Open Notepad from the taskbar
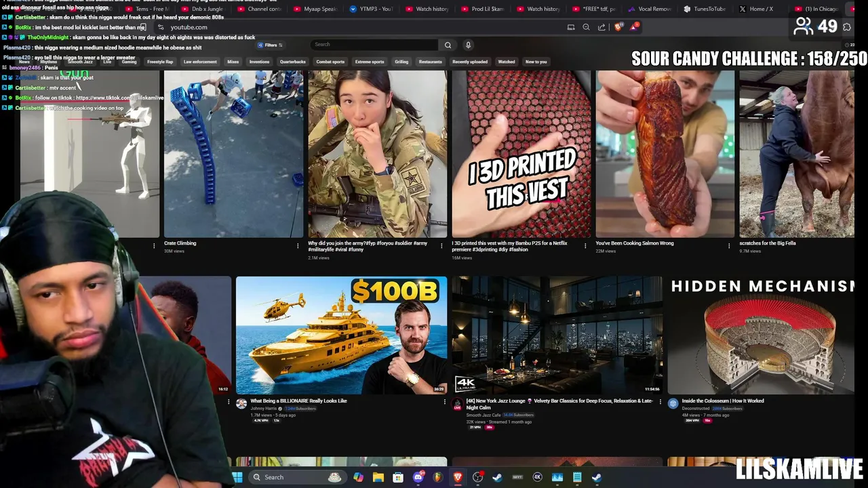The height and width of the screenshot is (488, 868). (577, 477)
